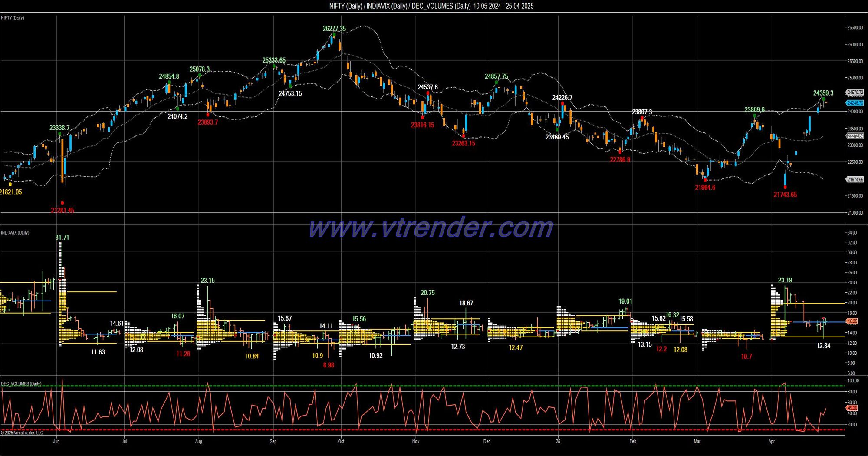Select the green high marker at 24359.3
The height and width of the screenshot is (456, 868).
coord(823,99)
